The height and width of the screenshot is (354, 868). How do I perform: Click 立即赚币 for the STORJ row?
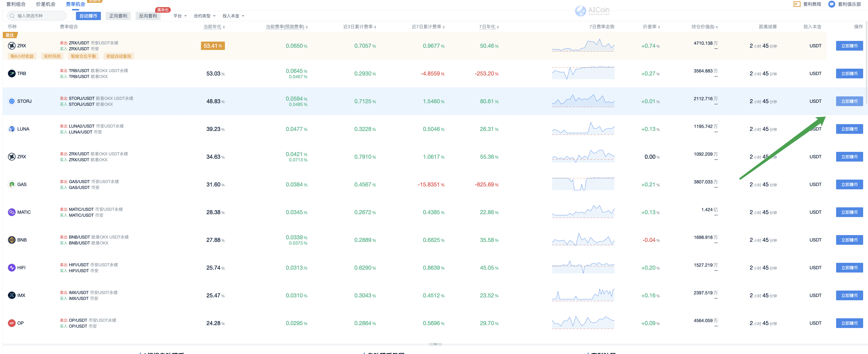pos(849,101)
